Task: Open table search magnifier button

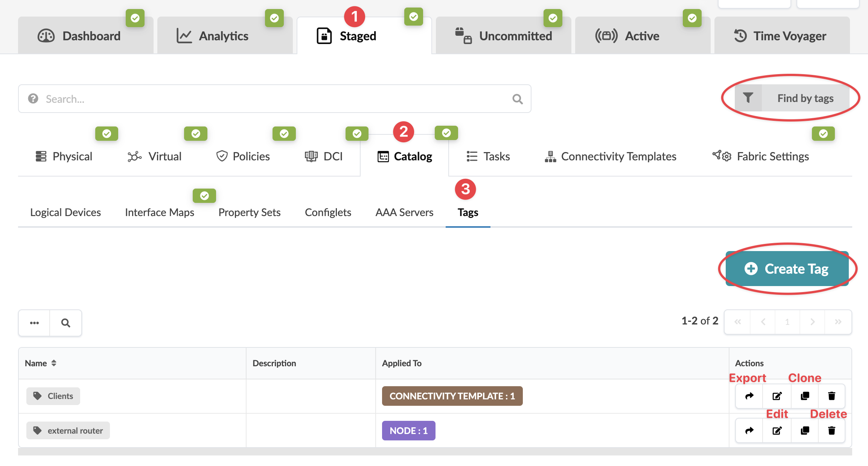Action: [65, 323]
